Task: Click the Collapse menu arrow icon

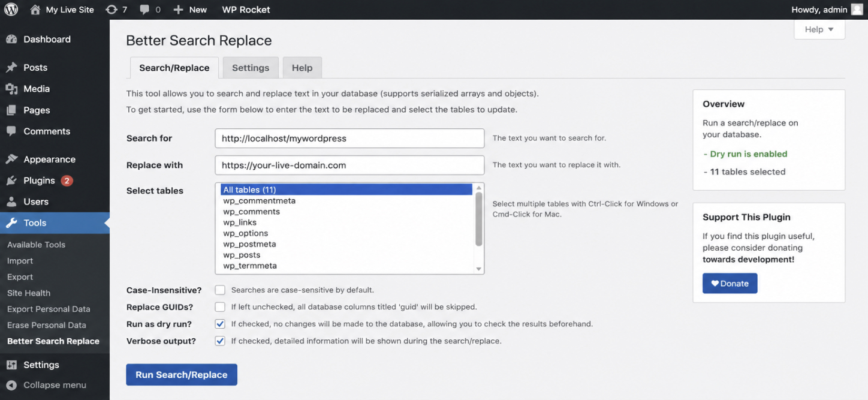Action: coord(11,385)
